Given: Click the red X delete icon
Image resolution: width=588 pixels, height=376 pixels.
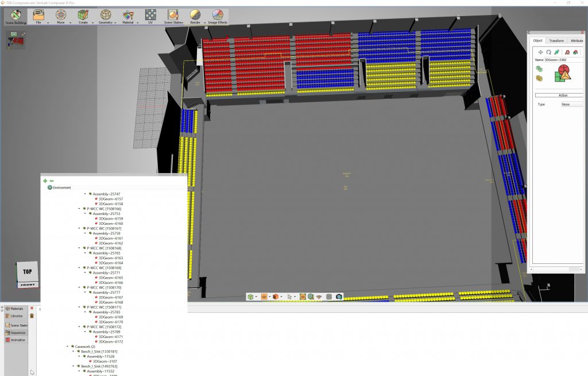Looking at the screenshot, I should 32,308.
